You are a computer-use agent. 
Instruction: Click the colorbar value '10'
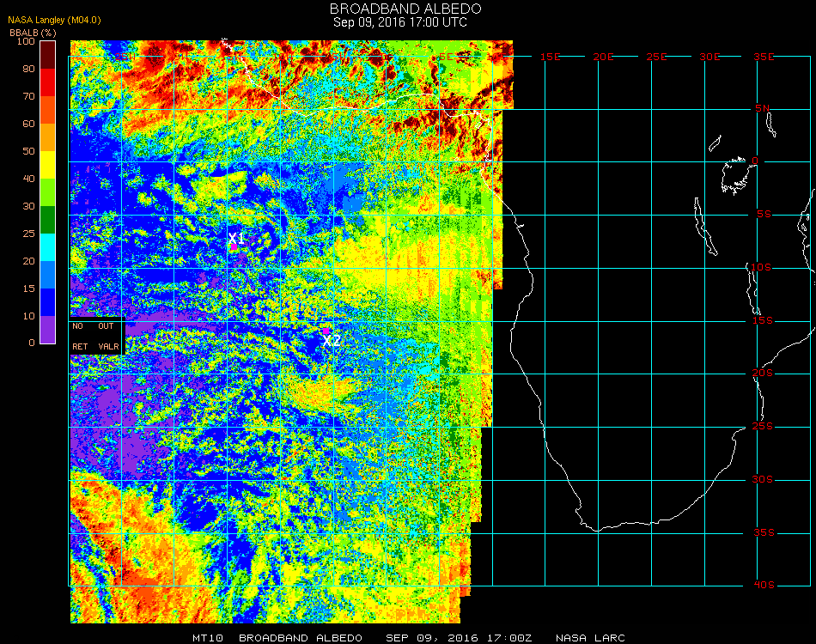pyautogui.click(x=28, y=316)
